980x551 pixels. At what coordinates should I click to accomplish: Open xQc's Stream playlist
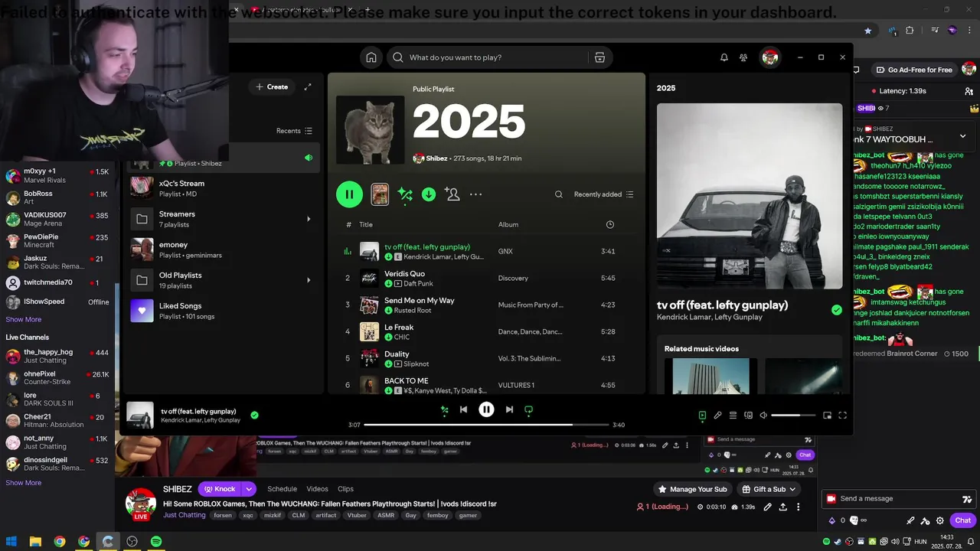click(222, 188)
